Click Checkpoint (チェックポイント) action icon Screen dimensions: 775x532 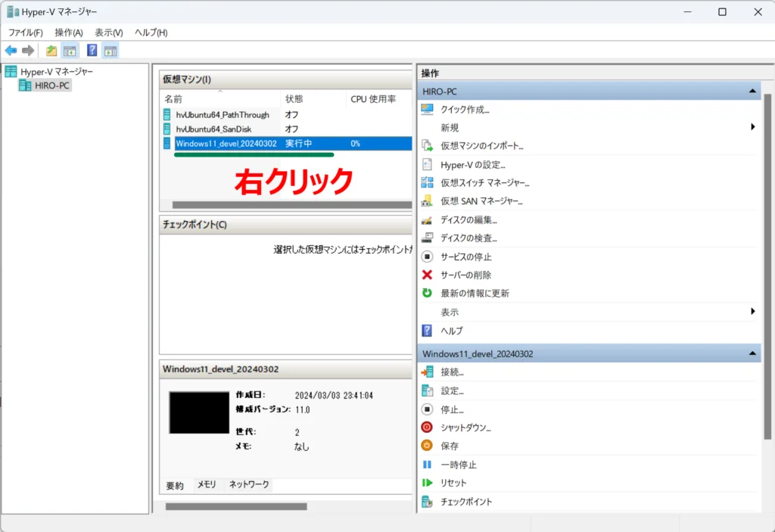pos(427,502)
